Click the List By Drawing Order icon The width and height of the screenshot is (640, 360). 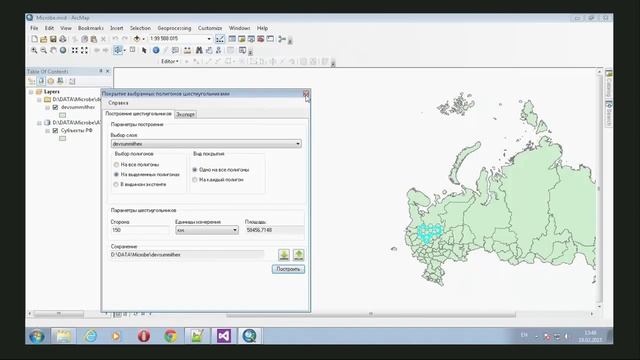coord(32,81)
